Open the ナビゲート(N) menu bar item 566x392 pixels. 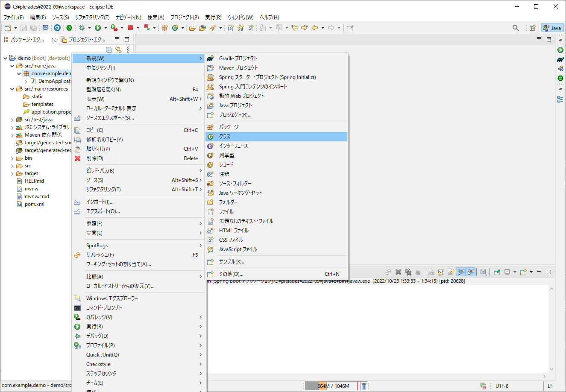(x=128, y=18)
